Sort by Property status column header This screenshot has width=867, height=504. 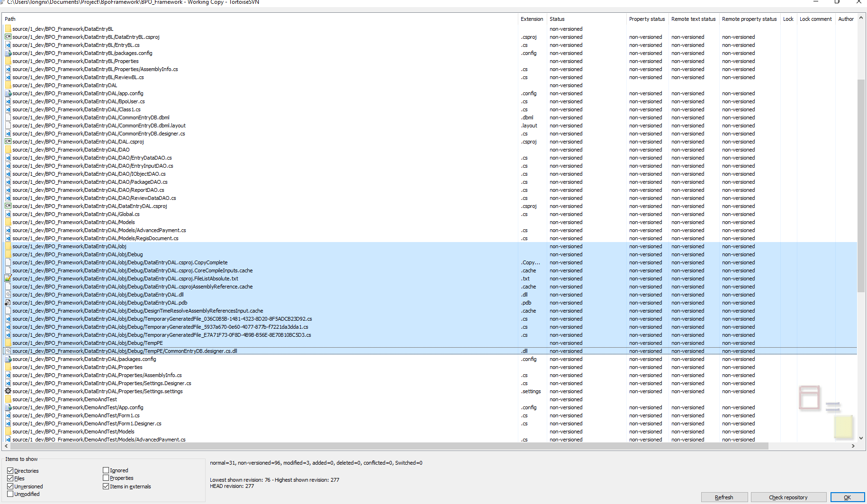click(647, 19)
